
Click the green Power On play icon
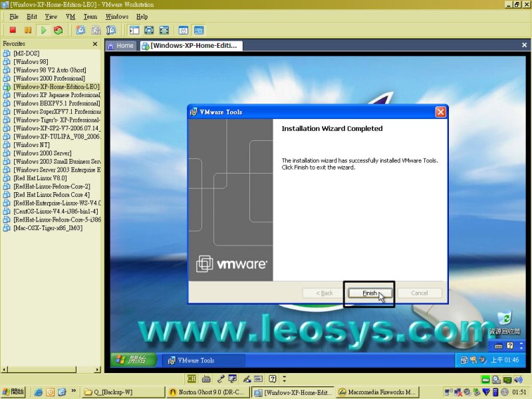point(43,30)
